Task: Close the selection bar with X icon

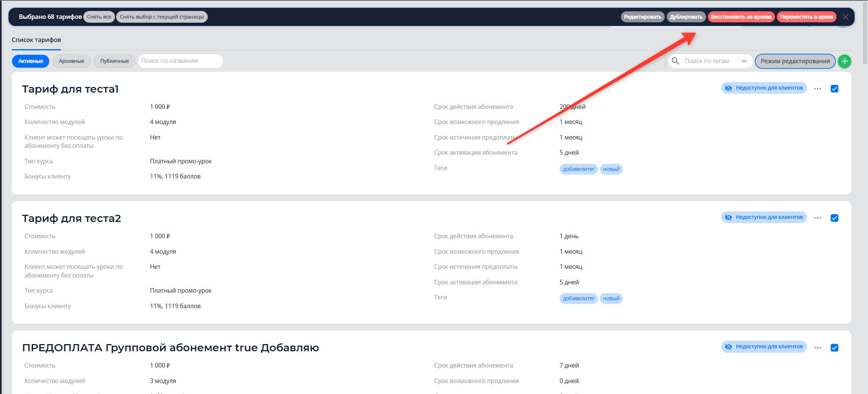Action: coord(845,17)
